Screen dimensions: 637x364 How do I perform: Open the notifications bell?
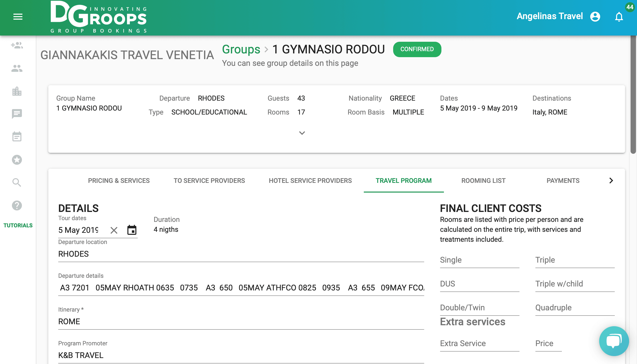[x=619, y=17]
